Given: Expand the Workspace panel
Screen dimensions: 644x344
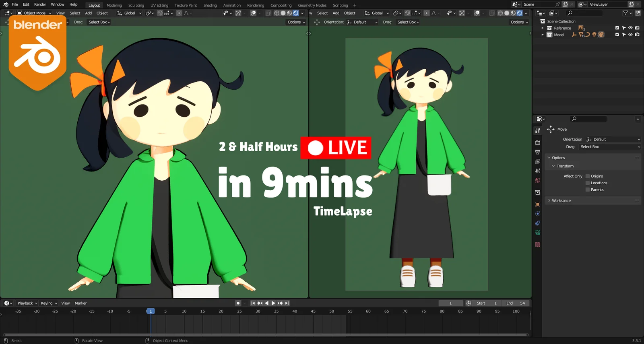Looking at the screenshot, I should click(561, 200).
